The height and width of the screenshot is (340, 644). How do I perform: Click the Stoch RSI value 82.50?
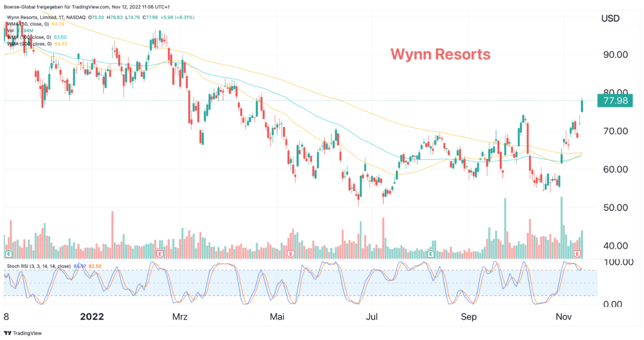[x=95, y=266]
